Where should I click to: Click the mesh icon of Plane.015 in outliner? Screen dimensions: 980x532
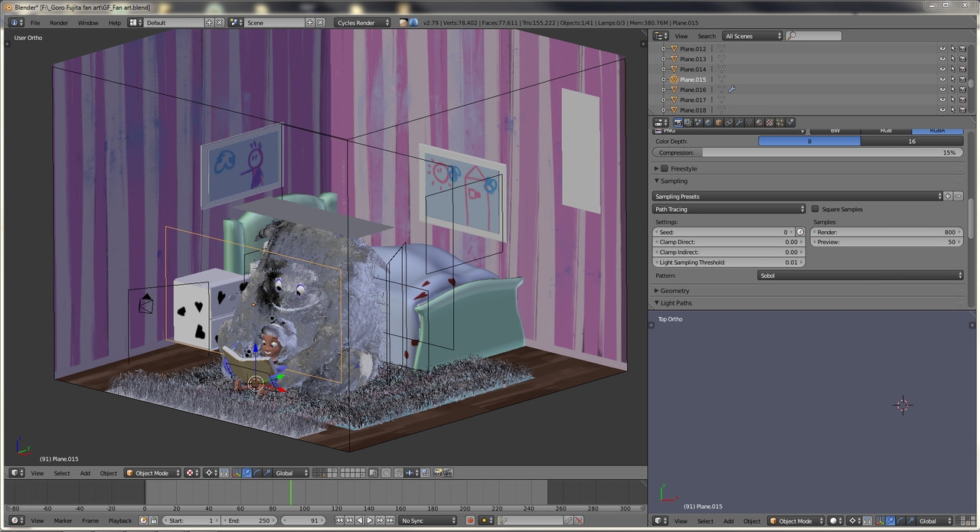tap(675, 80)
